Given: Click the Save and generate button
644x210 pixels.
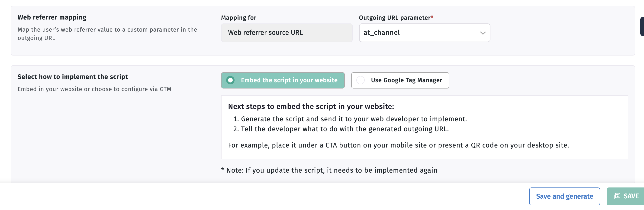Looking at the screenshot, I should tap(564, 196).
